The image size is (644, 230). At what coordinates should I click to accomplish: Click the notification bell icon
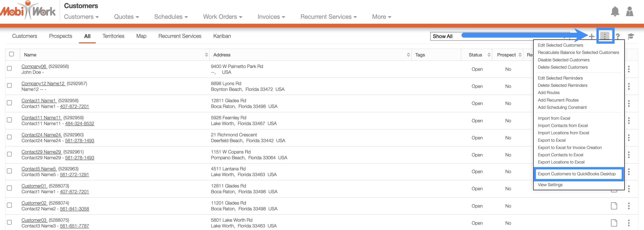[x=615, y=12]
